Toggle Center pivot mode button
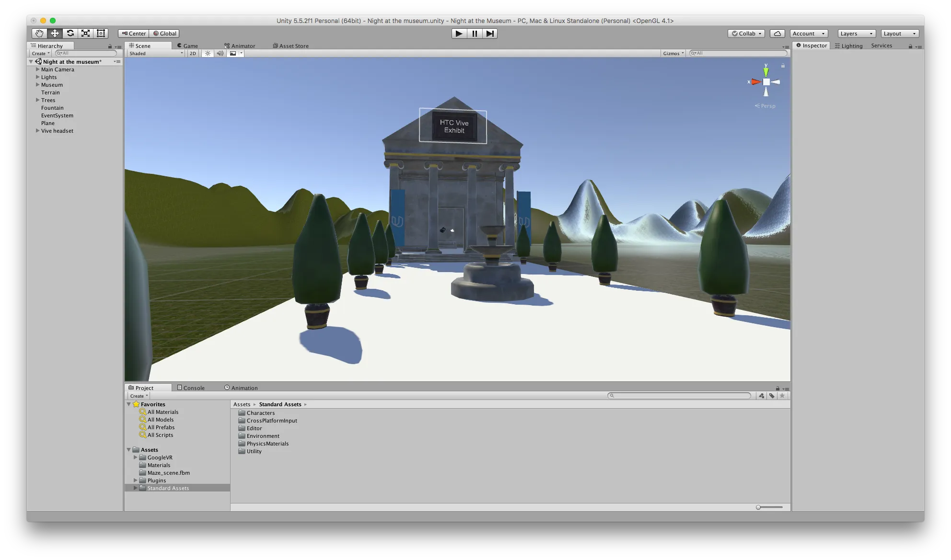951x560 pixels. click(x=134, y=34)
